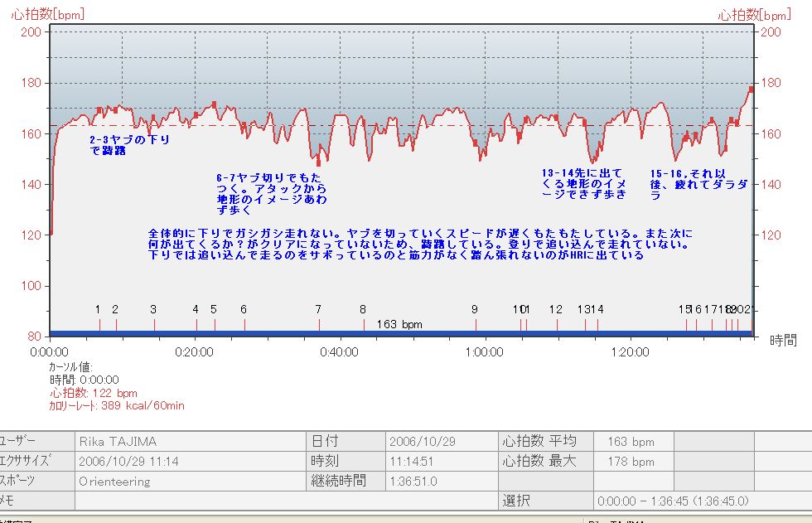Click the '心拍数: 122 bpm' cursor readout

point(93,393)
